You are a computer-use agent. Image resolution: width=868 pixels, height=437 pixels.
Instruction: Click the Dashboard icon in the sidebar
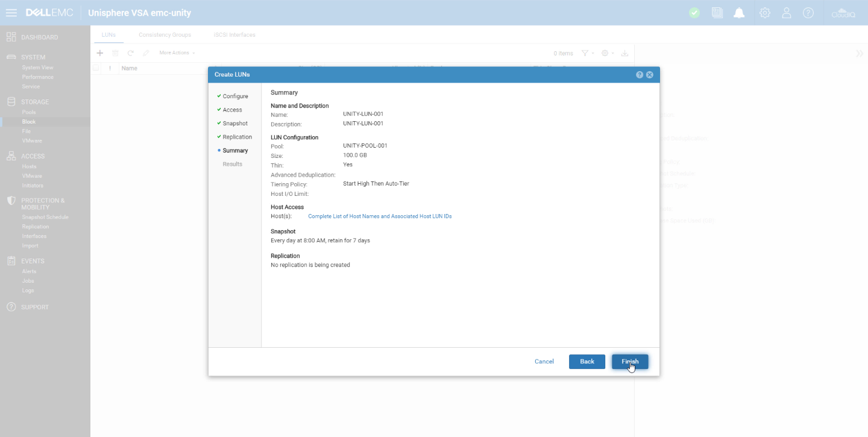click(11, 37)
